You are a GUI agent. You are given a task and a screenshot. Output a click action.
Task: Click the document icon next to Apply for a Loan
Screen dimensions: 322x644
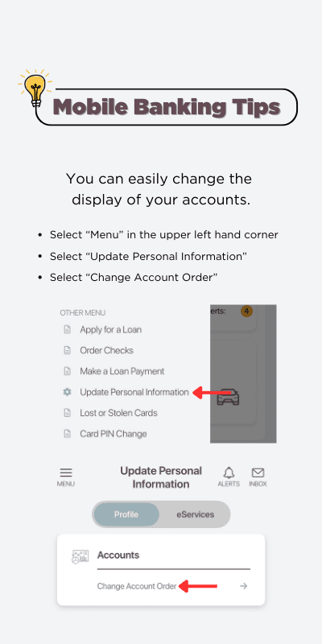pyautogui.click(x=68, y=329)
